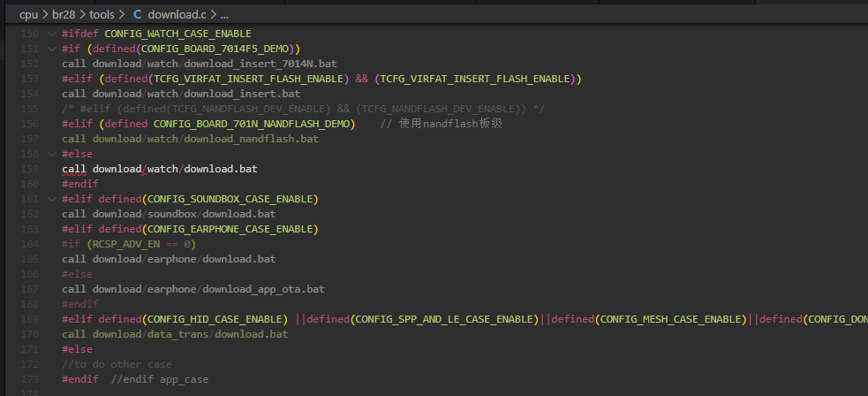Open the br28 breadcrumb segment
This screenshot has height=396, width=868.
tap(64, 15)
